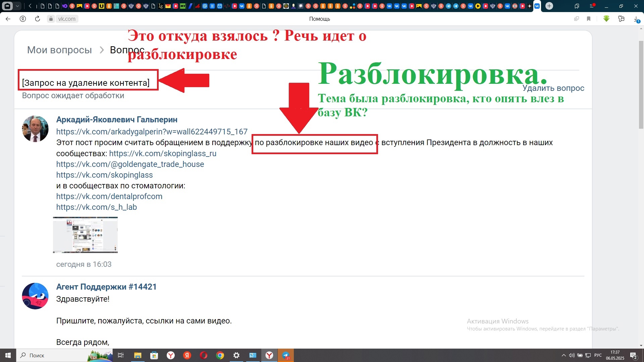Open the wall622449715_167 post link
The image size is (644, 362).
coord(152,132)
